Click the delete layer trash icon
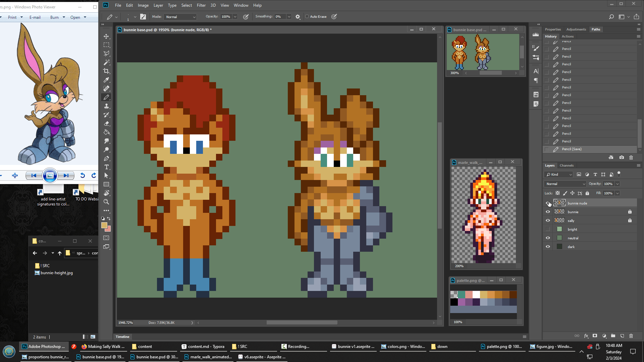The height and width of the screenshot is (362, 644). click(x=631, y=336)
